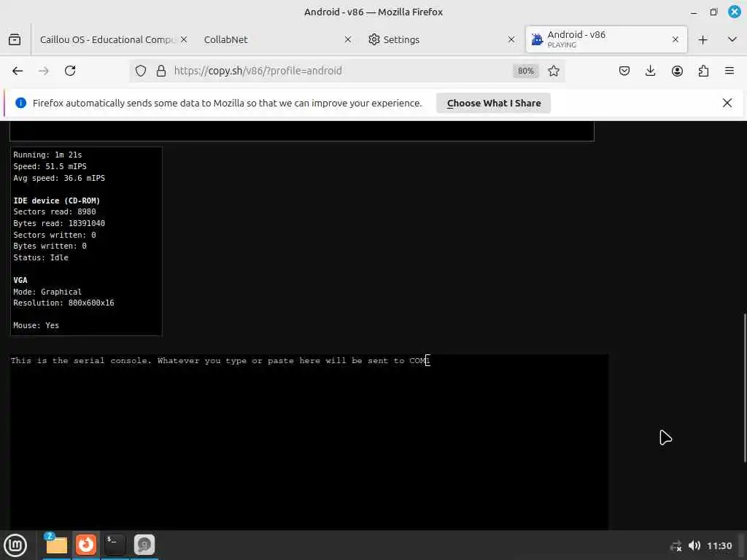This screenshot has height=560, width=747.
Task: Close the Settings tab
Action: coord(511,39)
